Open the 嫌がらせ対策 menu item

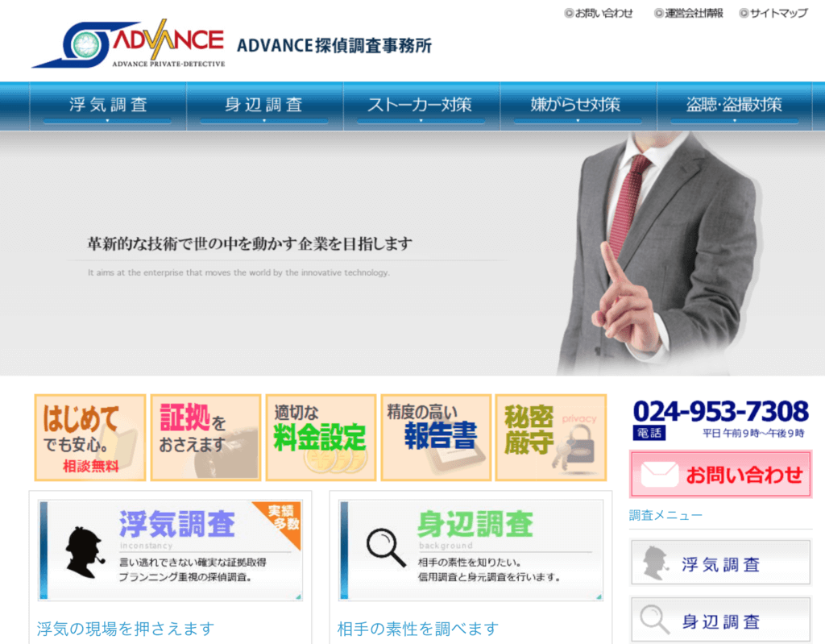[577, 106]
